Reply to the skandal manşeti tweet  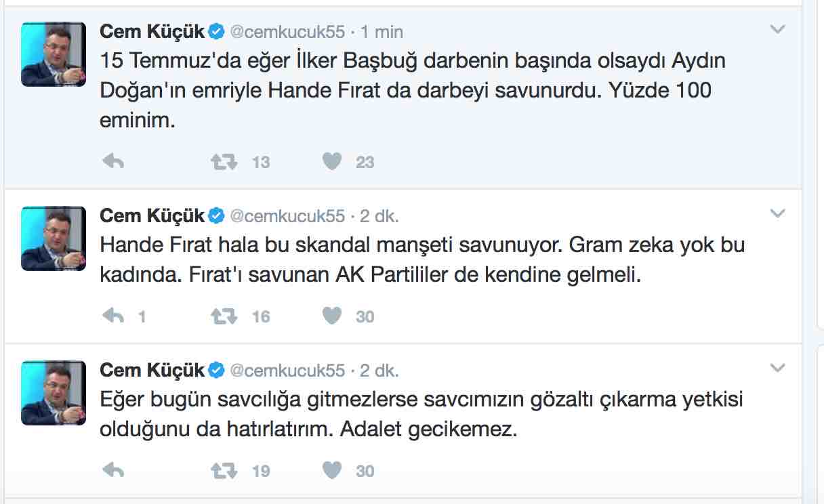(113, 316)
